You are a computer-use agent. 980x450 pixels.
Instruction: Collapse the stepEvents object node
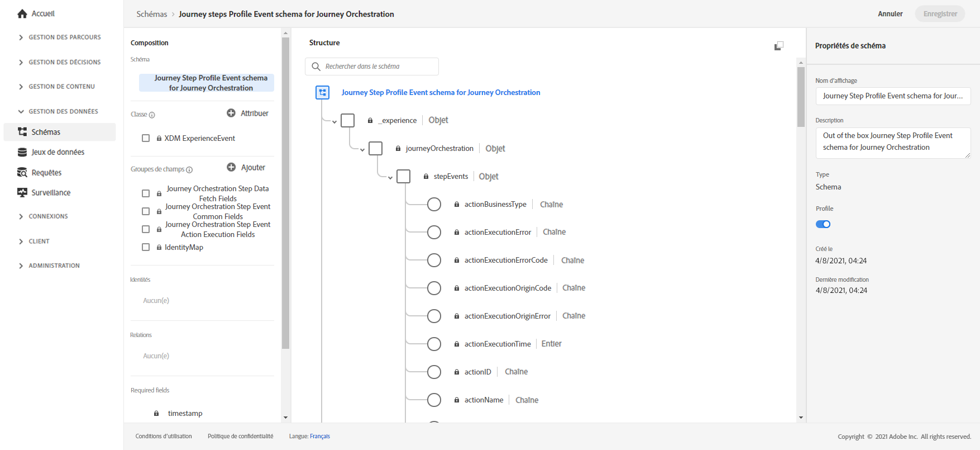[x=390, y=177]
